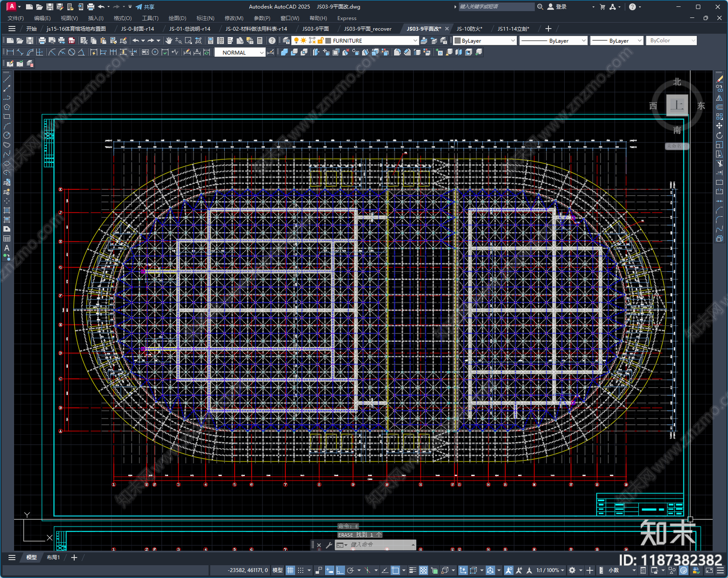728x578 pixels.
Task: Click the Pan hand tool icon
Action: (x=169, y=41)
